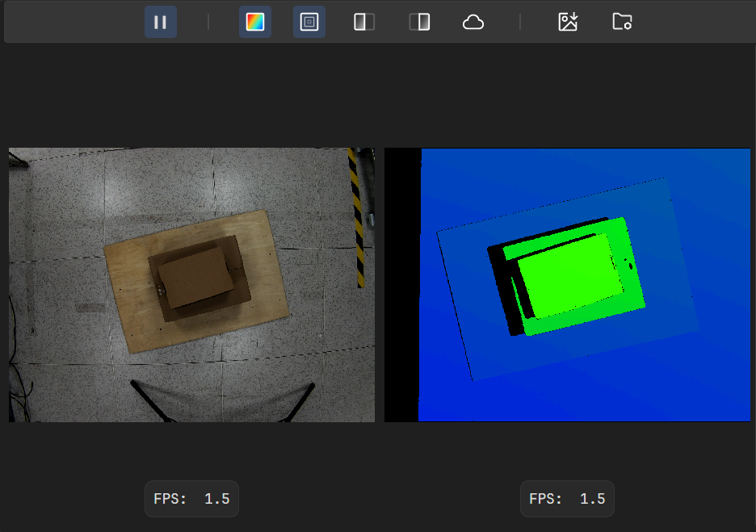The image size is (756, 532).
Task: Toggle the rainbow depth colormap button
Action: pyautogui.click(x=255, y=22)
